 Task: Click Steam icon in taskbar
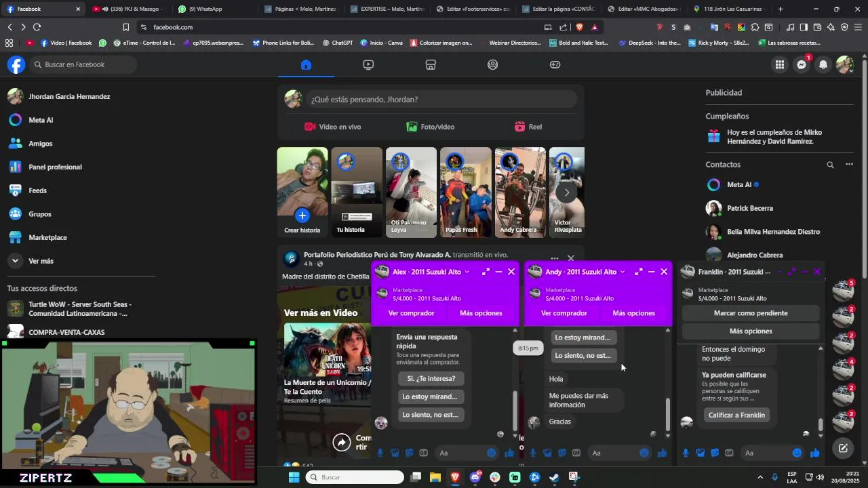554,477
